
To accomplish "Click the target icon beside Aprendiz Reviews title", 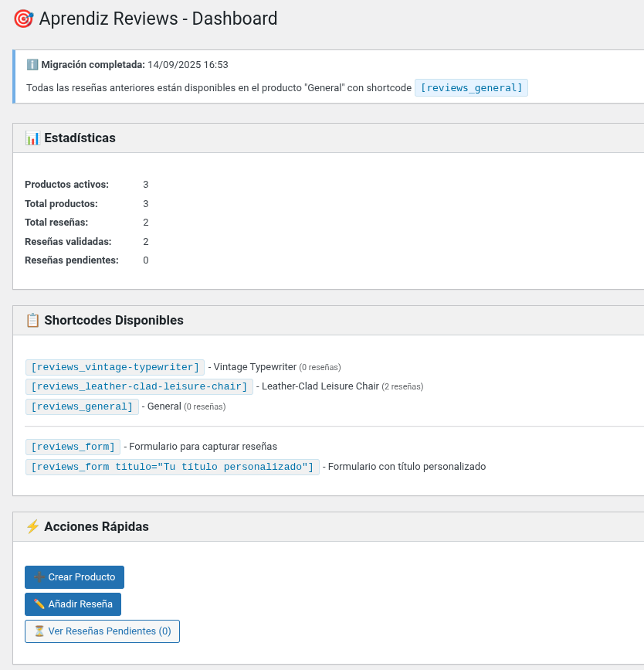I will [x=23, y=19].
